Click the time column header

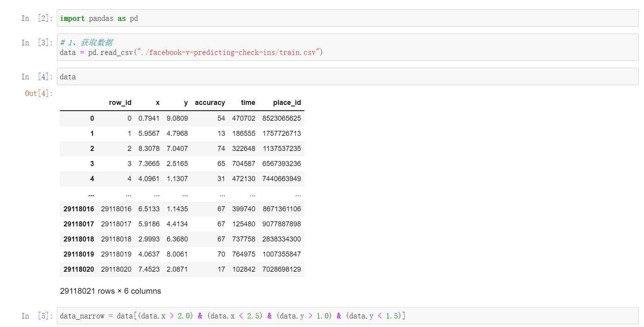(x=248, y=103)
